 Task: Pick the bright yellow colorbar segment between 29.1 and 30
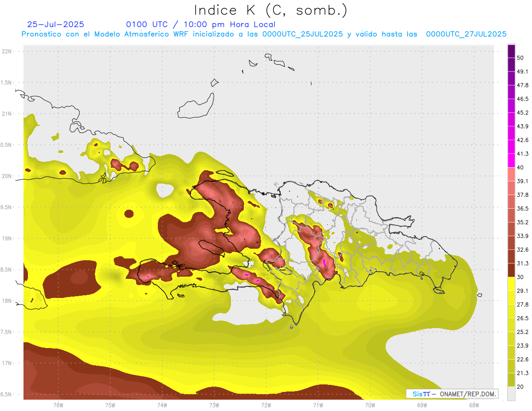point(512,284)
